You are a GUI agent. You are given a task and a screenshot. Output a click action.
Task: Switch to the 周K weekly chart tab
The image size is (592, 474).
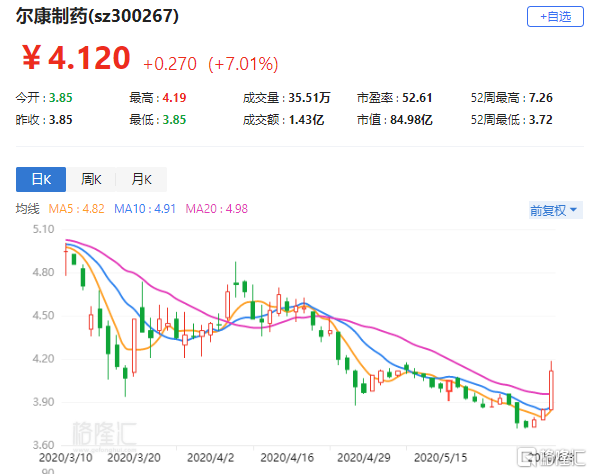click(x=91, y=179)
